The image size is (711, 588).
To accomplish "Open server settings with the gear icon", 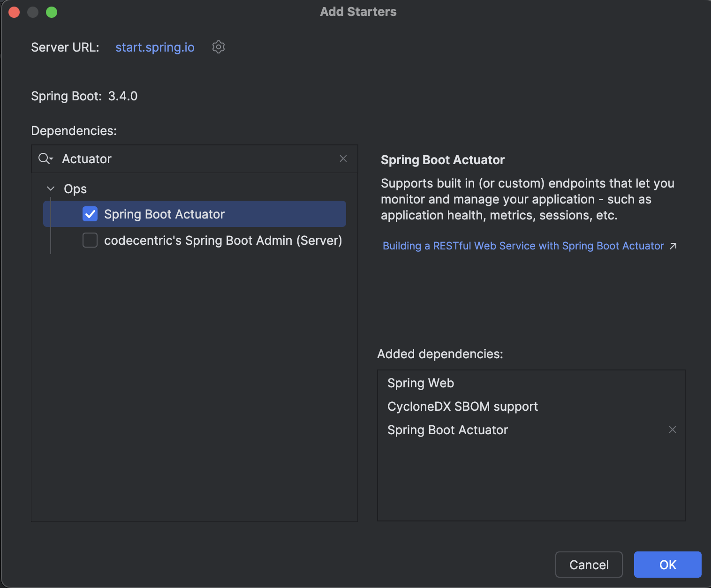I will click(218, 47).
